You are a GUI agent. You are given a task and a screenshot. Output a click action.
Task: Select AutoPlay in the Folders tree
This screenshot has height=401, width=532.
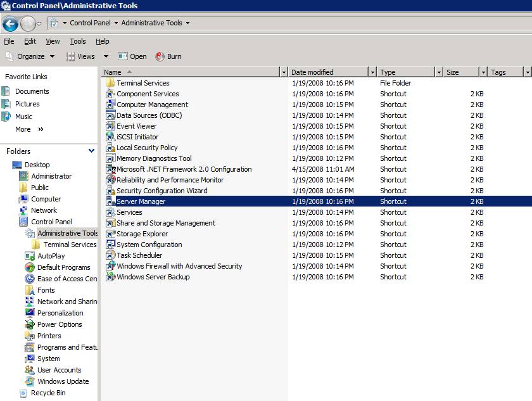coord(51,256)
